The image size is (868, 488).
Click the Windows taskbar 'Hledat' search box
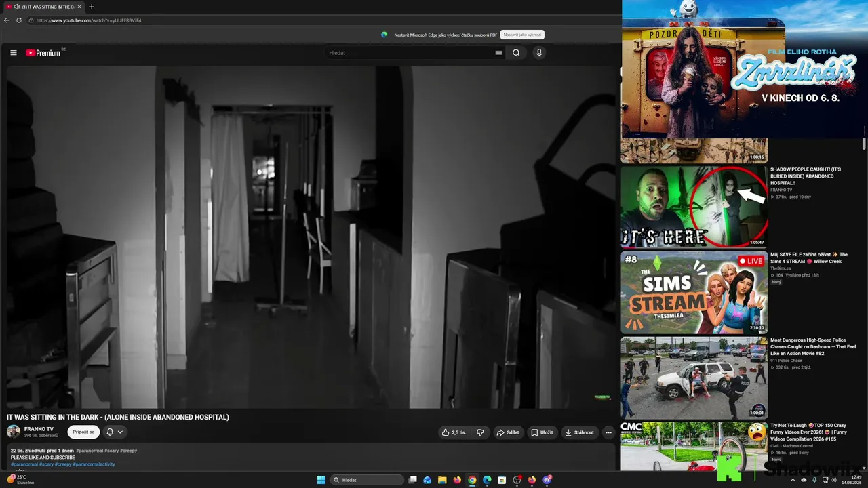(x=367, y=480)
